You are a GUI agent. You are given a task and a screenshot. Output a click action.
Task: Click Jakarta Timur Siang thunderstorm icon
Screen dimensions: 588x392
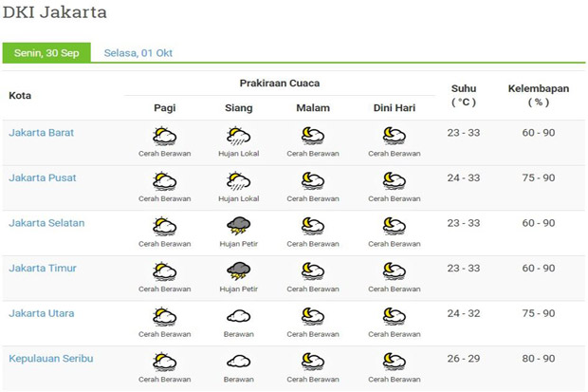point(238,271)
